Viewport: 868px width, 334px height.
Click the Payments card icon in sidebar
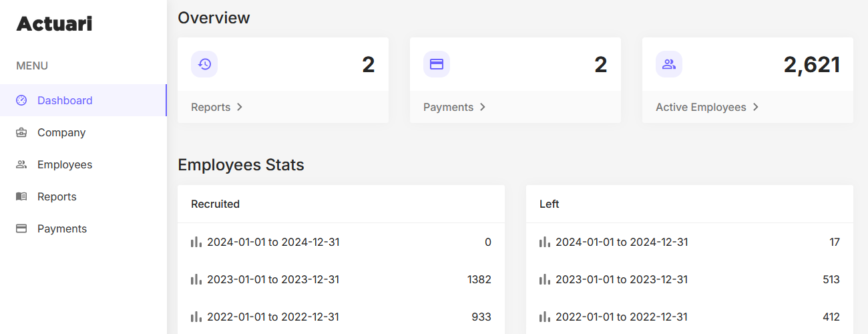tap(21, 228)
